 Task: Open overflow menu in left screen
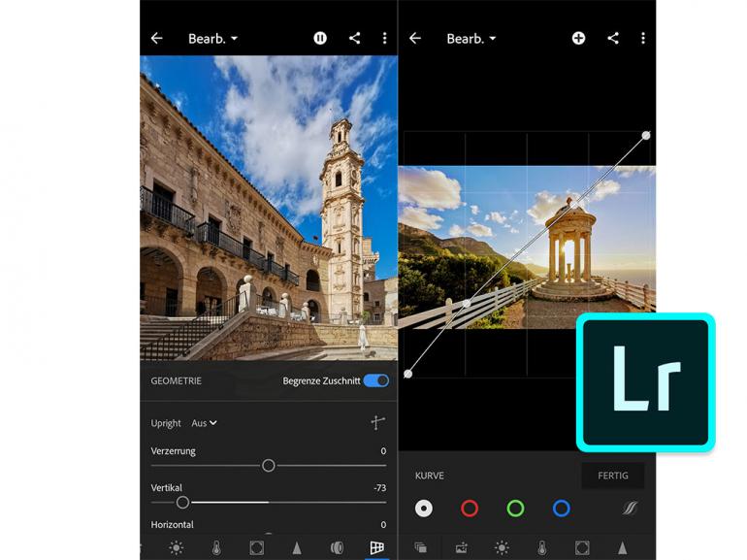pyautogui.click(x=384, y=38)
